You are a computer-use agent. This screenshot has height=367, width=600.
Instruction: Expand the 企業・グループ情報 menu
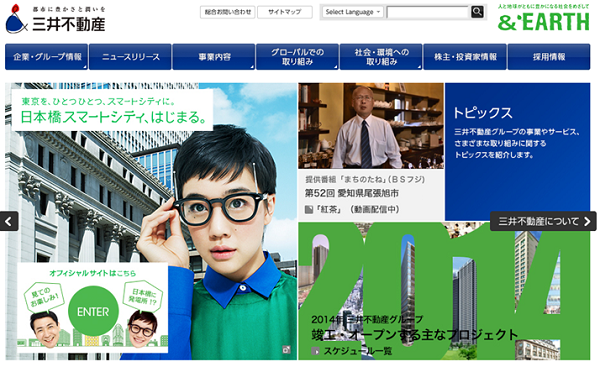coord(47,57)
